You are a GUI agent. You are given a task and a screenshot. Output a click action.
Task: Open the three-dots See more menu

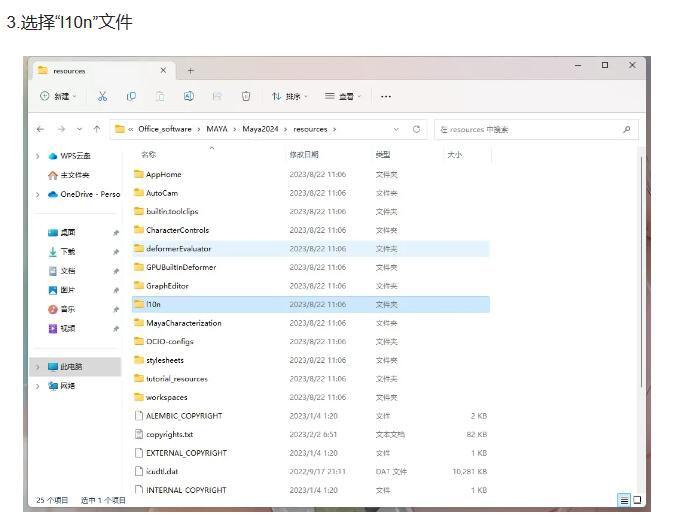tap(386, 96)
